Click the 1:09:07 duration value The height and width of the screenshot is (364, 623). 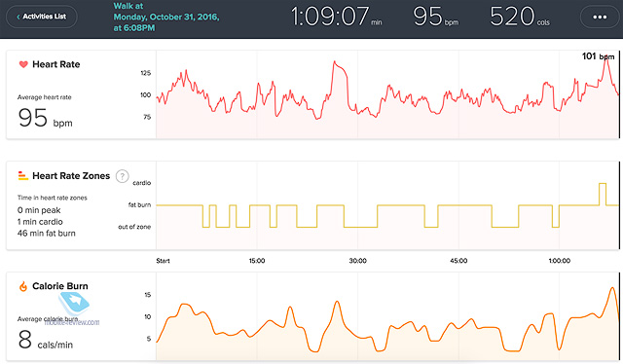336,18
